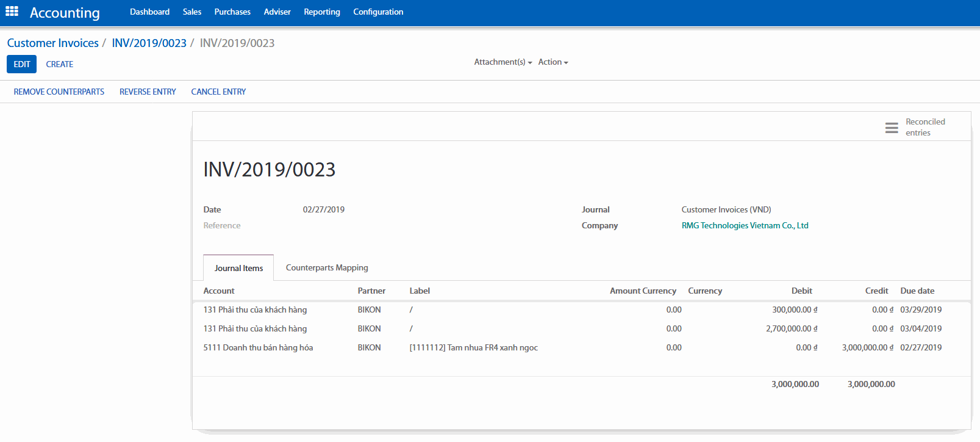This screenshot has height=442, width=980.
Task: Open the Dashboard menu
Action: 149,12
